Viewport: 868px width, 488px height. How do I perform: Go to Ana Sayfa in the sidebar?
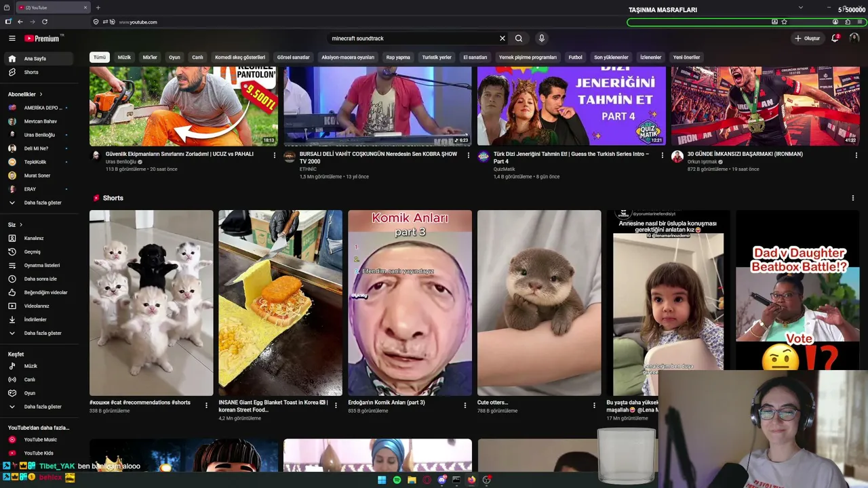[x=38, y=59]
